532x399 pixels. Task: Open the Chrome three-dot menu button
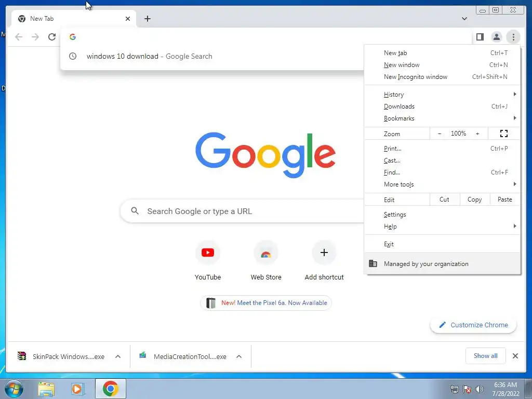pos(513,37)
